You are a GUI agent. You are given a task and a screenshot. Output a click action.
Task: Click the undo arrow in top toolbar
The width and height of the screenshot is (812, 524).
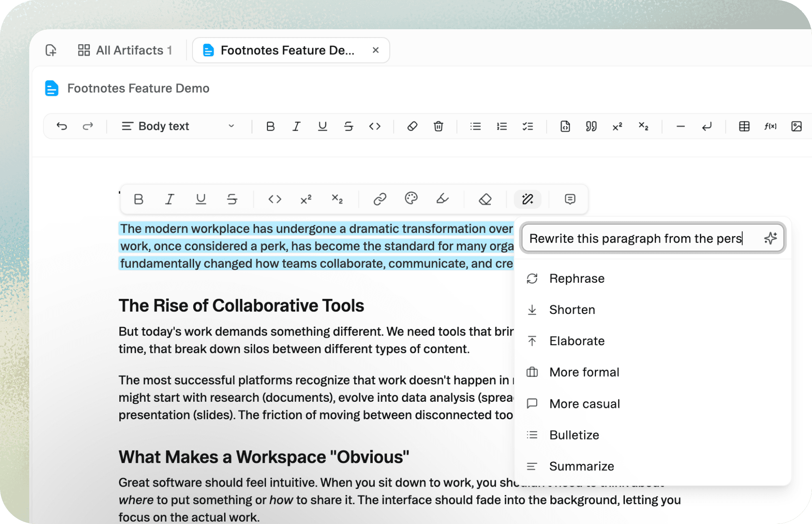pos(62,126)
